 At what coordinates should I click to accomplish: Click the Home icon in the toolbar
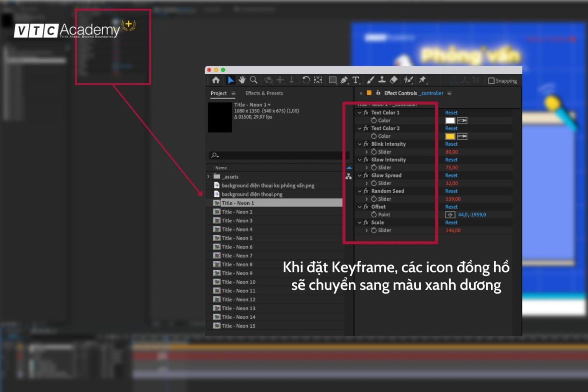tap(216, 80)
